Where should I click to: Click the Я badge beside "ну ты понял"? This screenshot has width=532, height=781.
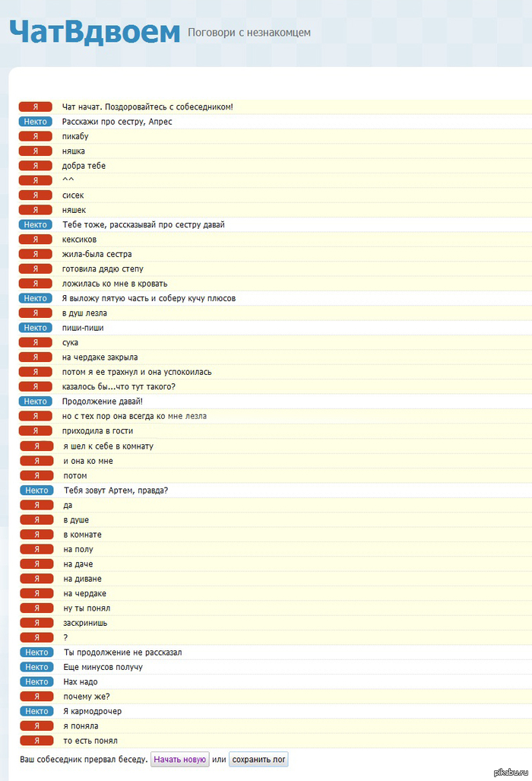(x=36, y=608)
